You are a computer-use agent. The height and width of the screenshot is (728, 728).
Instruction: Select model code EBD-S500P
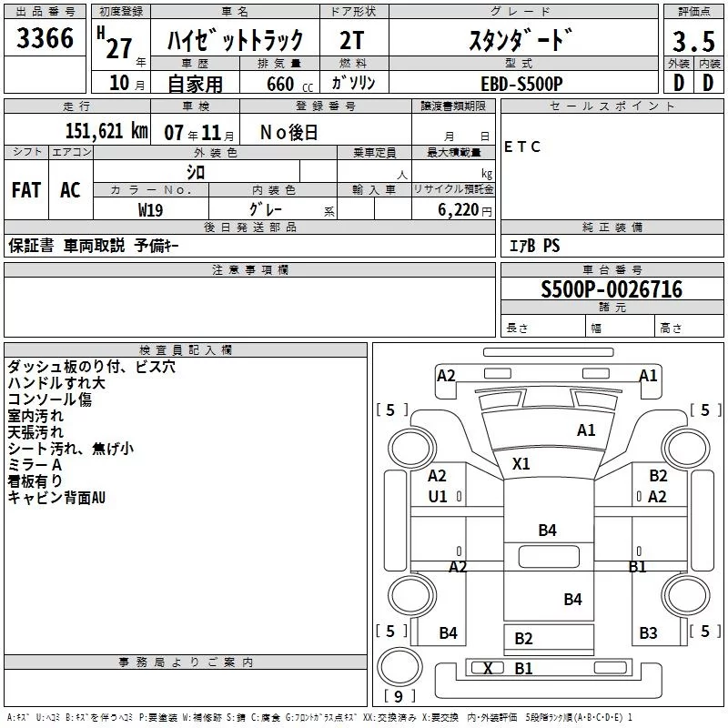[521, 84]
